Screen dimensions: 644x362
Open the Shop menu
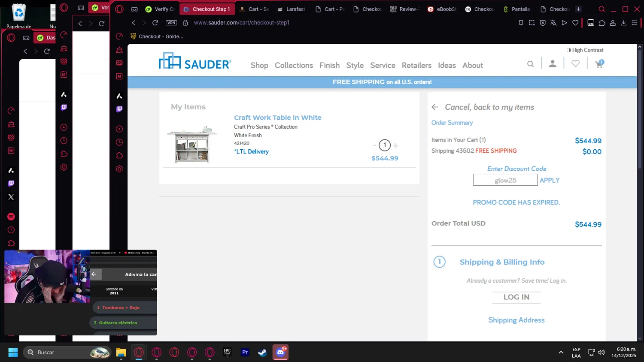(x=259, y=65)
